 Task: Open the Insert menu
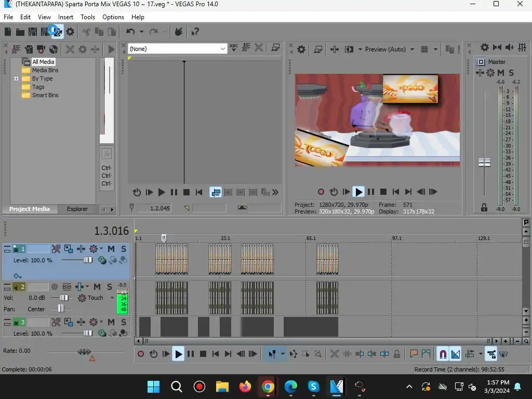click(65, 17)
